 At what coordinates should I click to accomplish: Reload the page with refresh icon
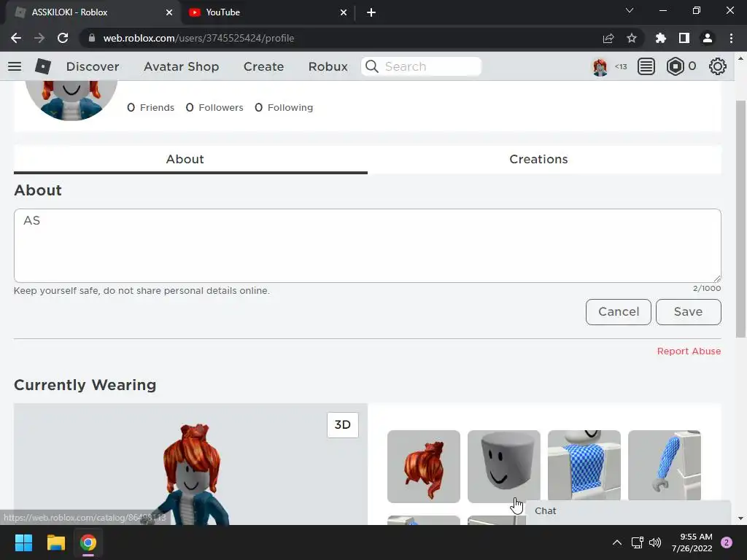[x=63, y=38]
